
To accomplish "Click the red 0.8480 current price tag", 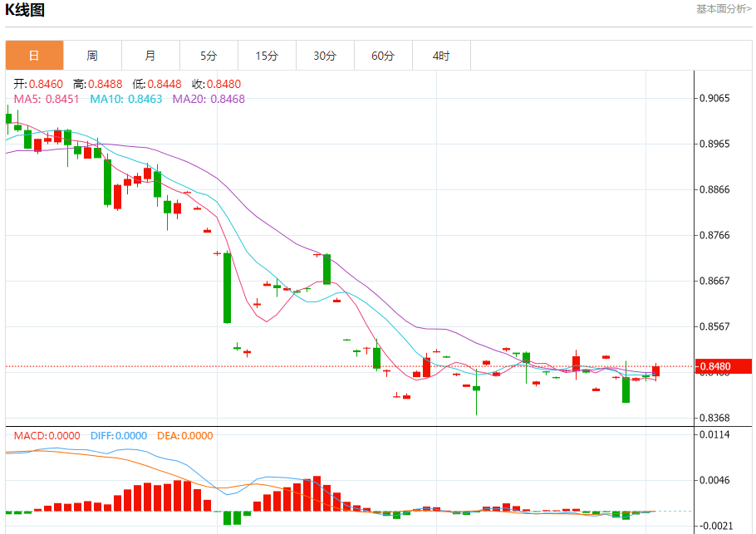I will (724, 366).
